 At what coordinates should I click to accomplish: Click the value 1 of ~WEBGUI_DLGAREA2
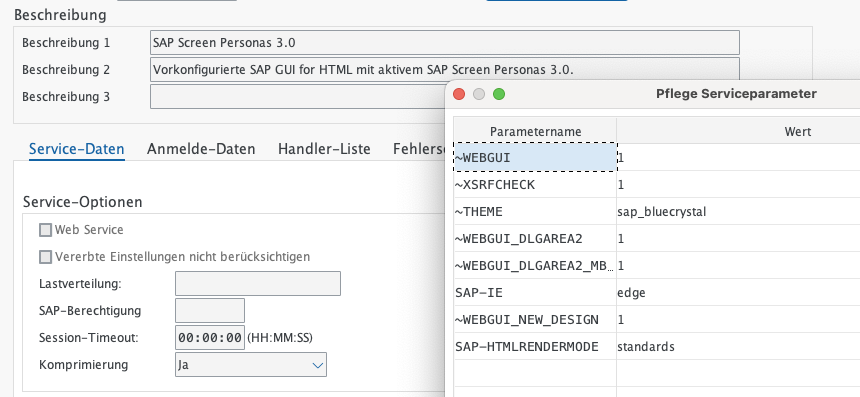tap(738, 239)
